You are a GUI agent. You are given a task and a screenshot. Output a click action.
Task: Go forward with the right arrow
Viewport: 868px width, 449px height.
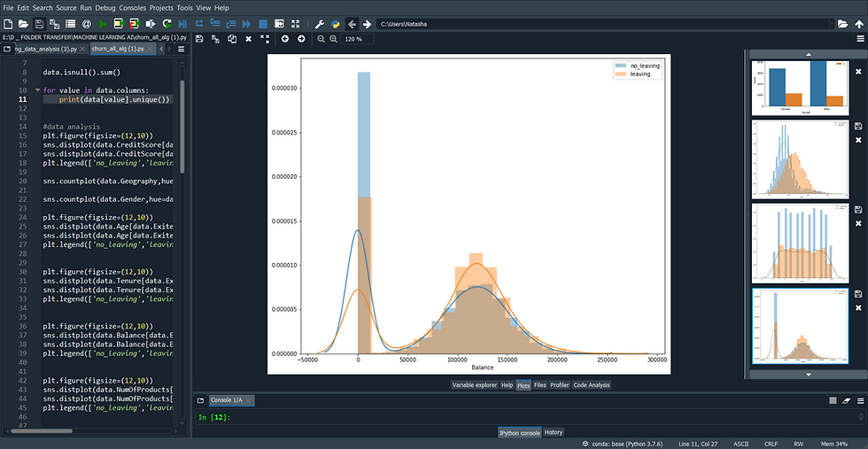[x=367, y=24]
